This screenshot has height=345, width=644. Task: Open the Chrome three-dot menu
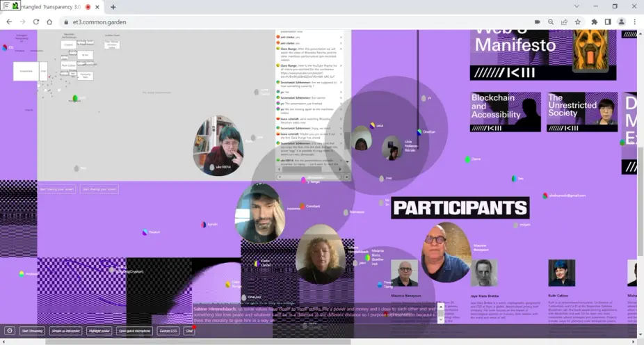634,22
